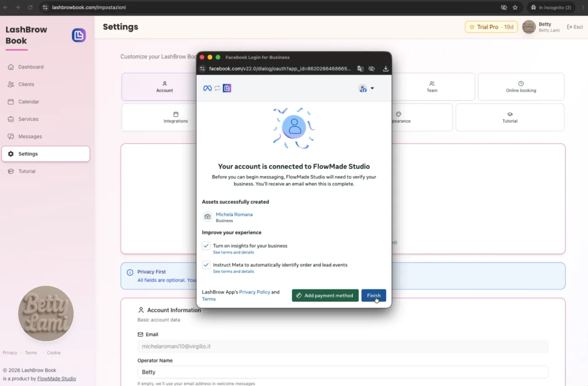The width and height of the screenshot is (588, 386).
Task: Select the Integrations settings tab
Action: point(175,118)
